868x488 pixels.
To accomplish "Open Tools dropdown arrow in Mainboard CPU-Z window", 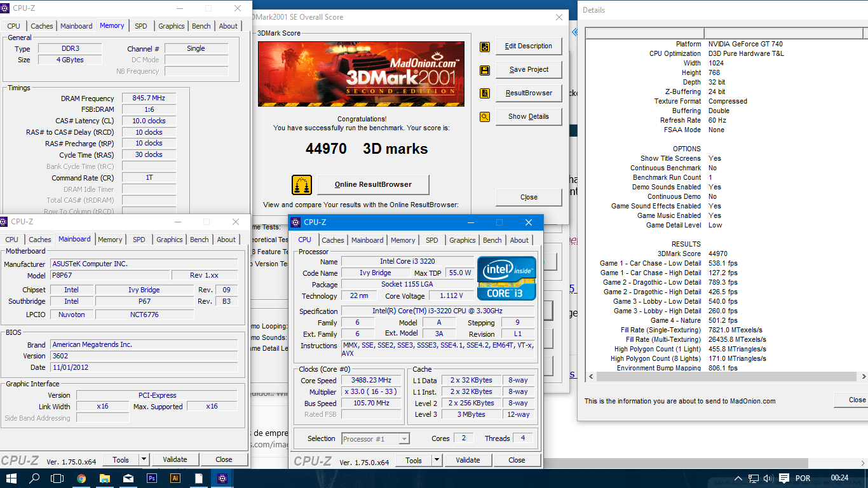I will point(144,459).
